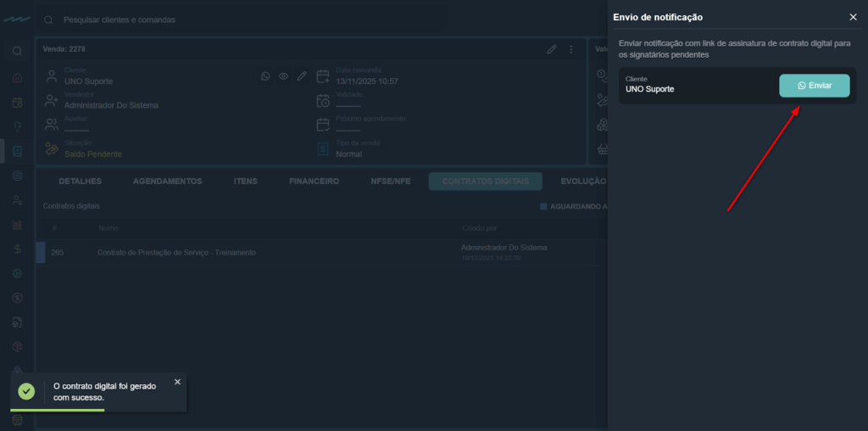Click the WhatsApp icon beside client name
The height and width of the screenshot is (431, 868).
pos(265,76)
